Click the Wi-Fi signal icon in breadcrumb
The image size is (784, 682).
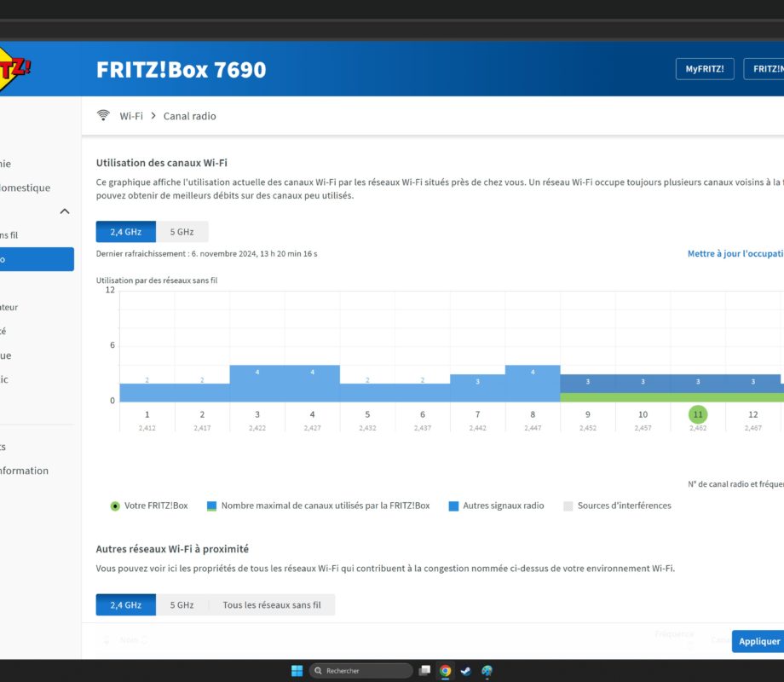(103, 116)
